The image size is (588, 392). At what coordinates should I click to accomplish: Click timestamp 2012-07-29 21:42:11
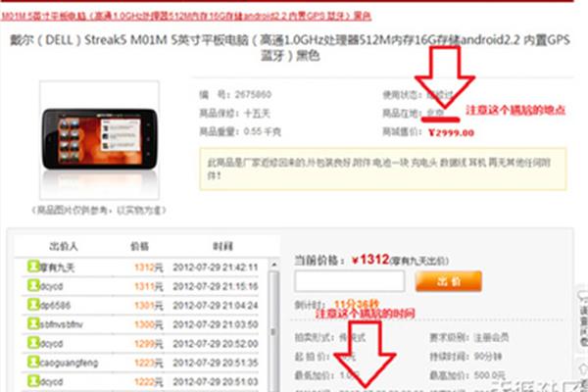[216, 268]
